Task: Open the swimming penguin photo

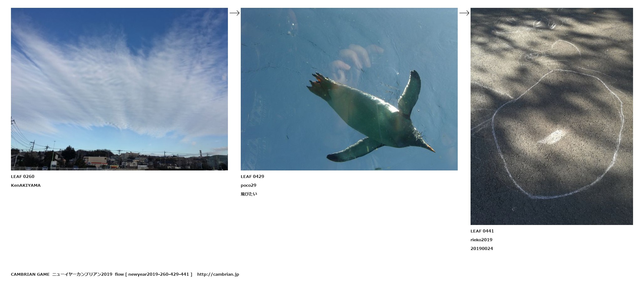Action: (x=349, y=89)
